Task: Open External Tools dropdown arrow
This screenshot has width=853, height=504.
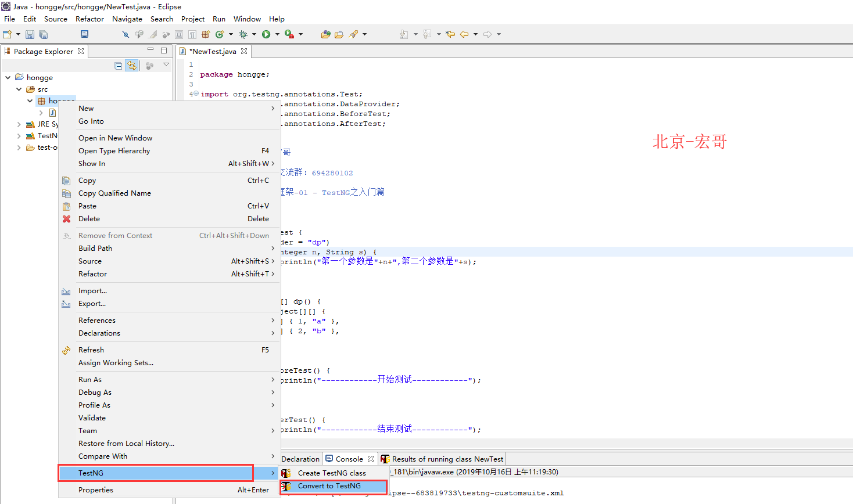Action: 300,34
